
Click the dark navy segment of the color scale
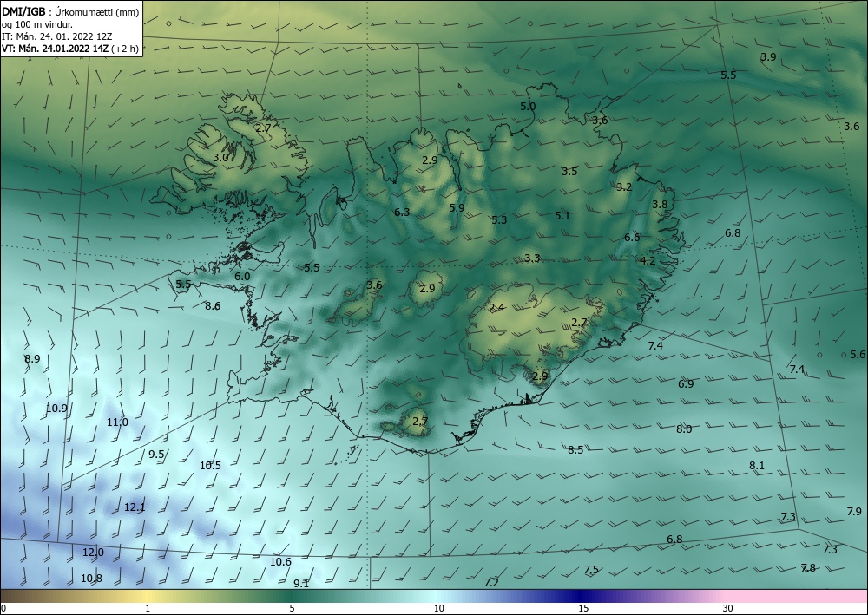coord(582,596)
